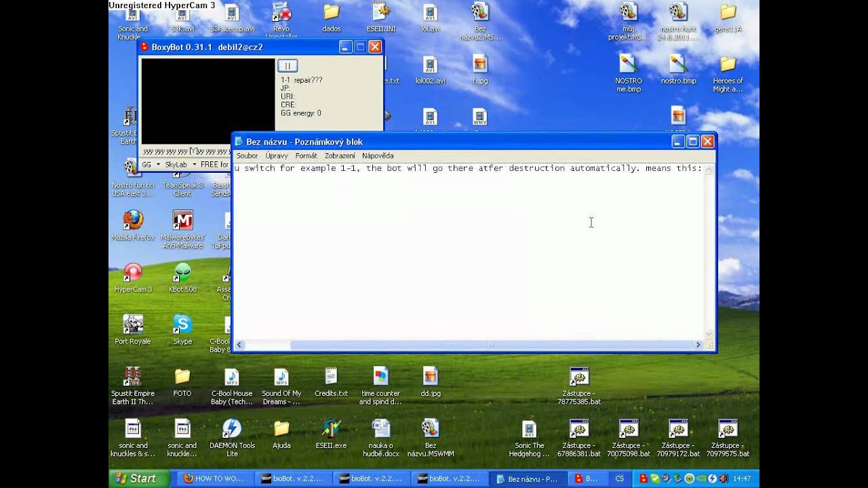The height and width of the screenshot is (488, 868).
Task: Open the Zobrazení menu in Notepad
Action: point(340,156)
